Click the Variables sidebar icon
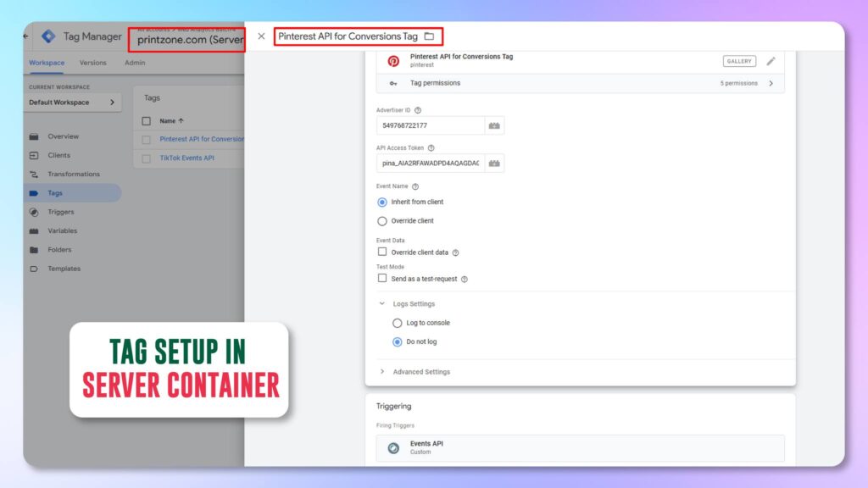 coord(34,230)
